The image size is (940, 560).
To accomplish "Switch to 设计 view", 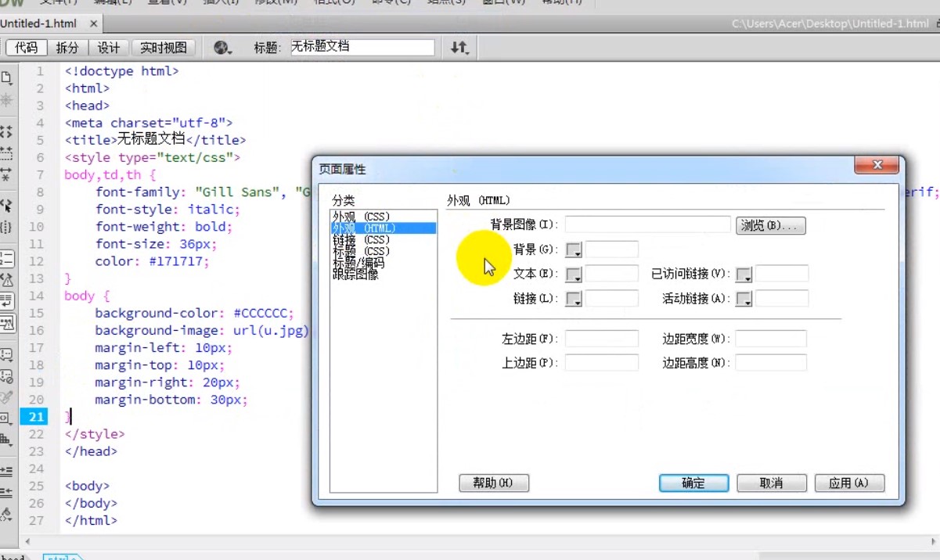I will [x=109, y=48].
